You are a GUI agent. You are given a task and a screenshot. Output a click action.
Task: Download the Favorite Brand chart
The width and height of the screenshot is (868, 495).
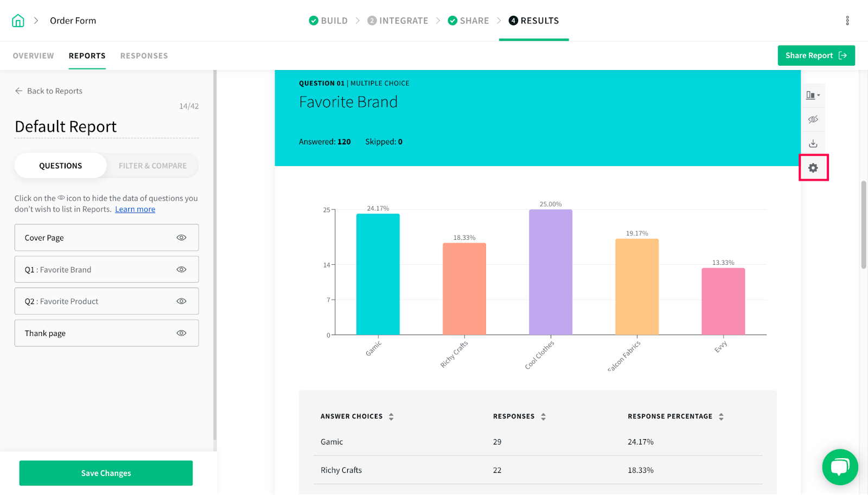(813, 144)
